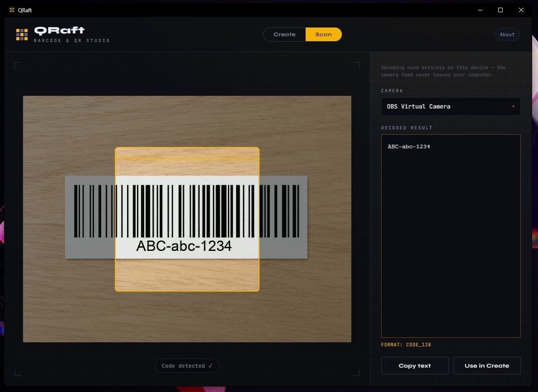The width and height of the screenshot is (538, 392).
Task: Click the QRaft title bar app icon
Action: click(12, 10)
